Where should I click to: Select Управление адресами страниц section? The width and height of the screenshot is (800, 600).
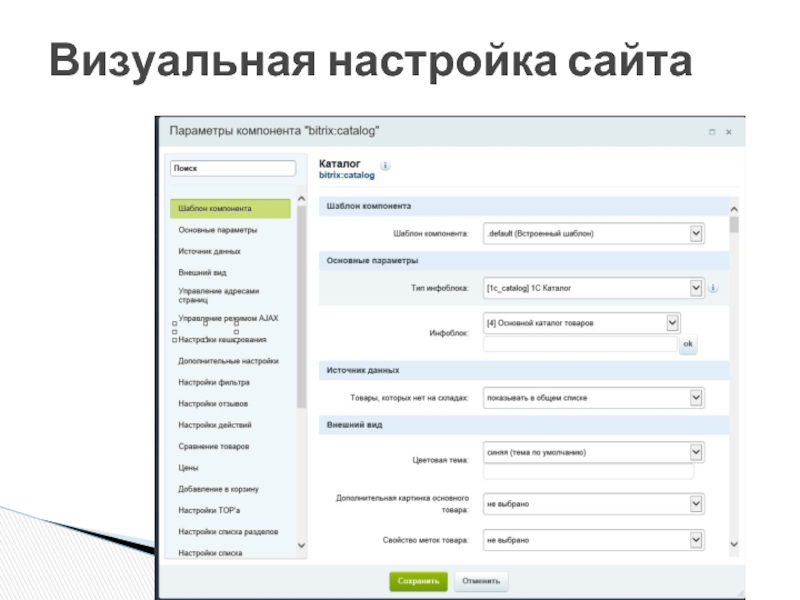pos(219,295)
